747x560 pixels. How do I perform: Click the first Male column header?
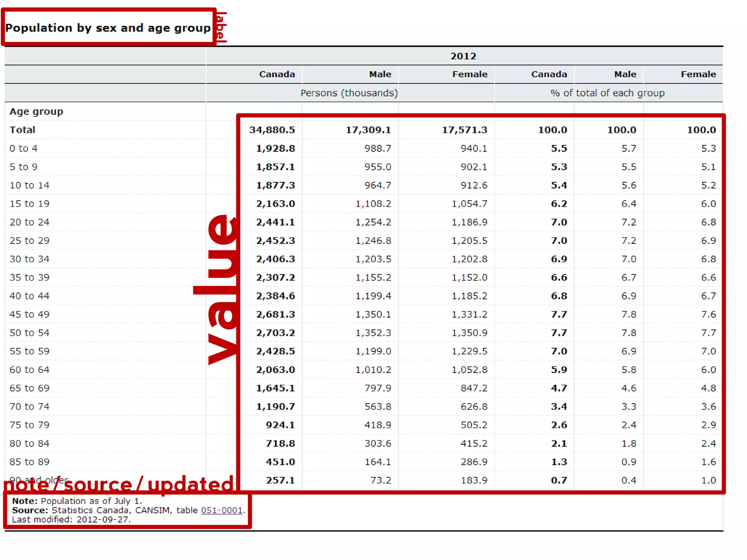(x=380, y=74)
